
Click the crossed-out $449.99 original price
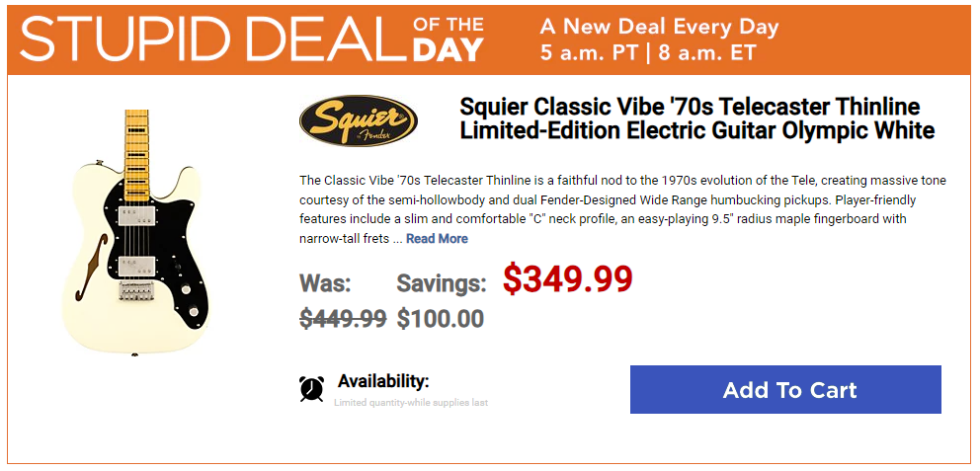pyautogui.click(x=343, y=319)
